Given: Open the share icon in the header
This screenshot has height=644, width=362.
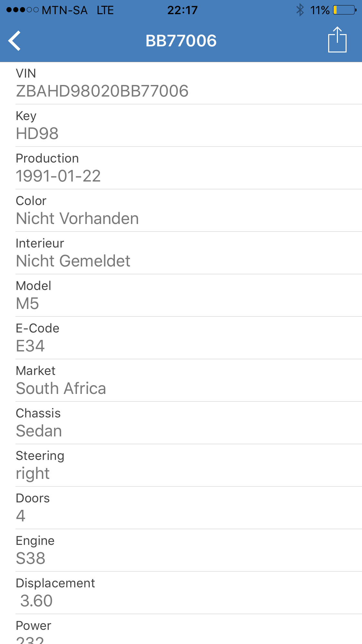Looking at the screenshot, I should pyautogui.click(x=337, y=40).
